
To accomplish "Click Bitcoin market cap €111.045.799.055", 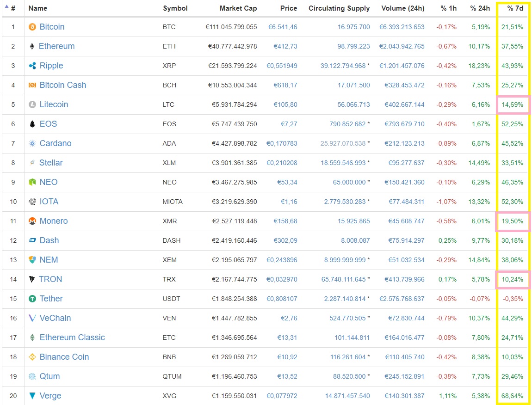I will click(231, 27).
